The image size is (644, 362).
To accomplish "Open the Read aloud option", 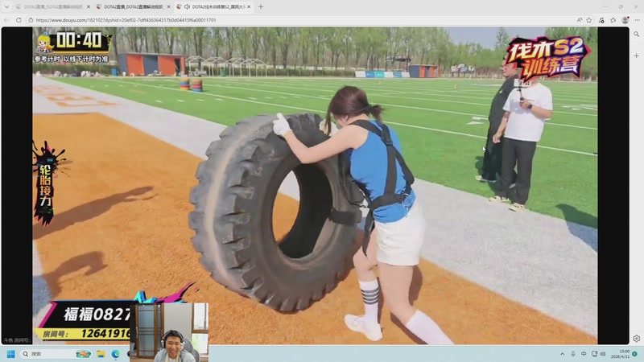I will [580, 19].
